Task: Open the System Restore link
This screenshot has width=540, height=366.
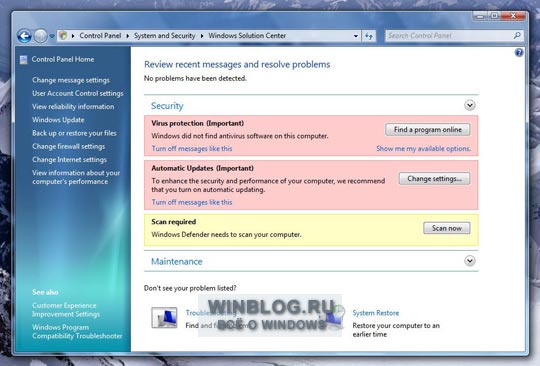Action: point(376,313)
